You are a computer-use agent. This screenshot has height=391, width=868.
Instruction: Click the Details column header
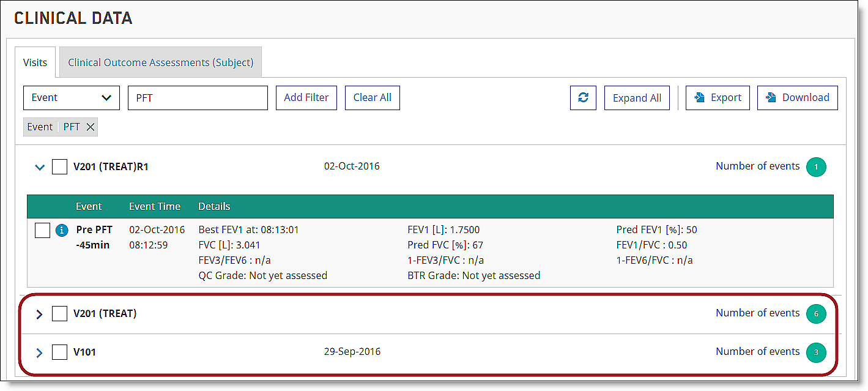pyautogui.click(x=214, y=206)
